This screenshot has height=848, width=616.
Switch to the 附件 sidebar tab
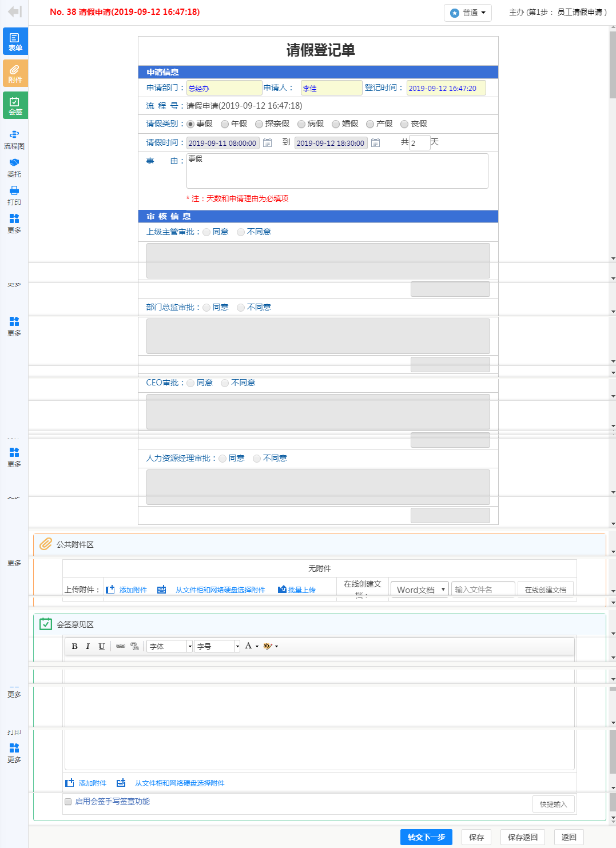(x=15, y=73)
